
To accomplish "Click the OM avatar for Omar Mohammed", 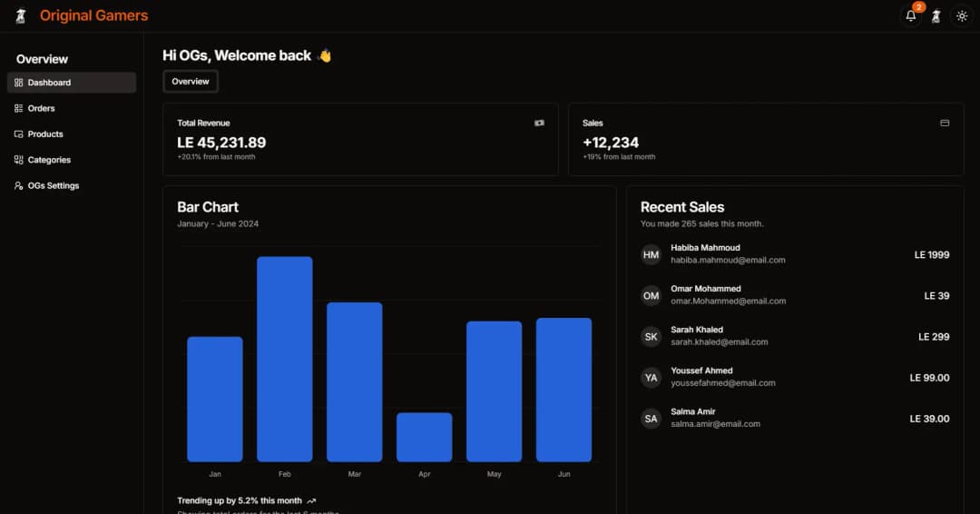I will tap(651, 296).
